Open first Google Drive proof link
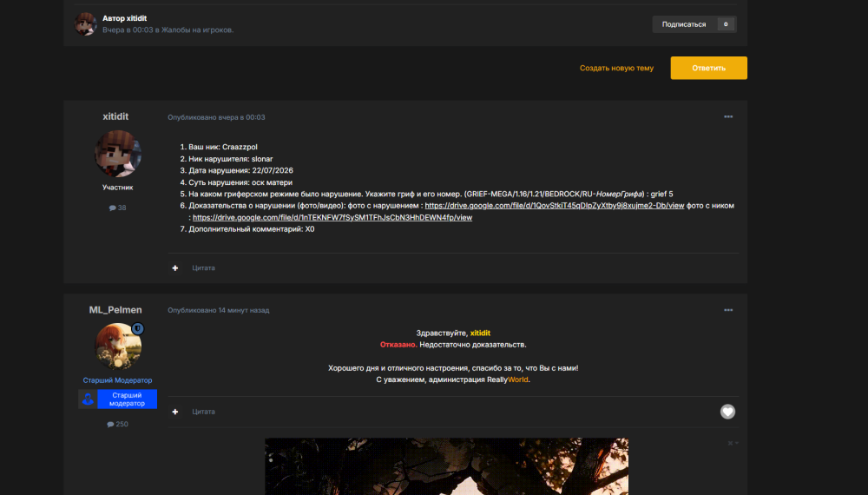Screen dimensions: 868x495 click(x=554, y=206)
